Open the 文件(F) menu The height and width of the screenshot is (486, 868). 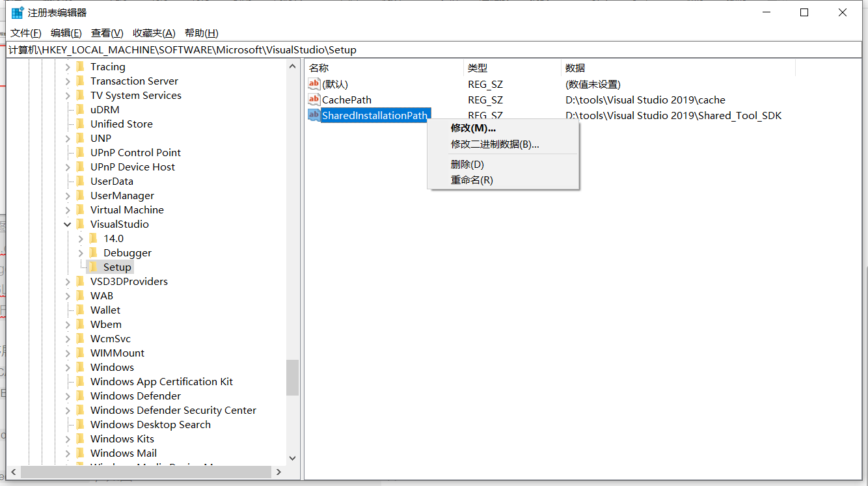click(26, 33)
